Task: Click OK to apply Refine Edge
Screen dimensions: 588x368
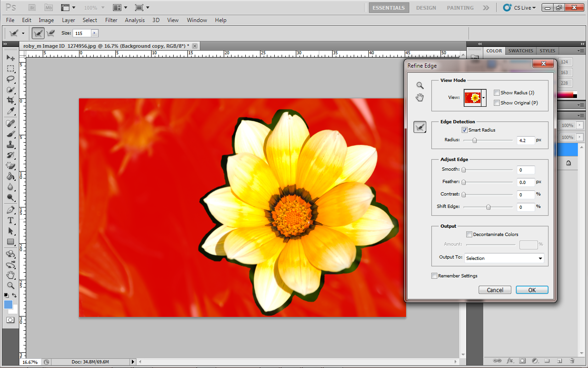Action: (531, 290)
